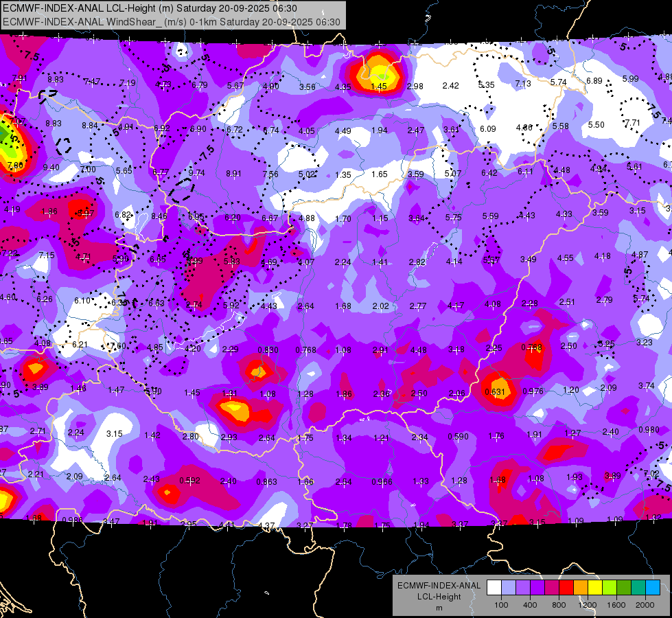Click the WindShear 0-1km title line

click(172, 22)
